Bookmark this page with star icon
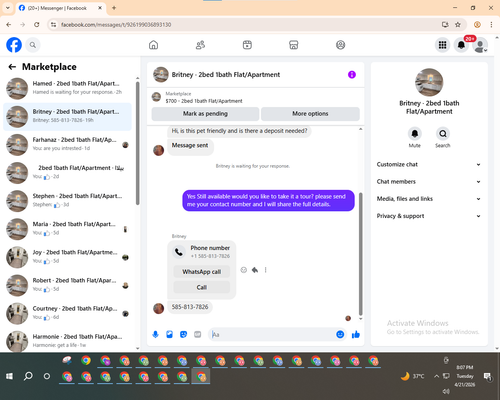The height and width of the screenshot is (400, 500). (x=458, y=25)
